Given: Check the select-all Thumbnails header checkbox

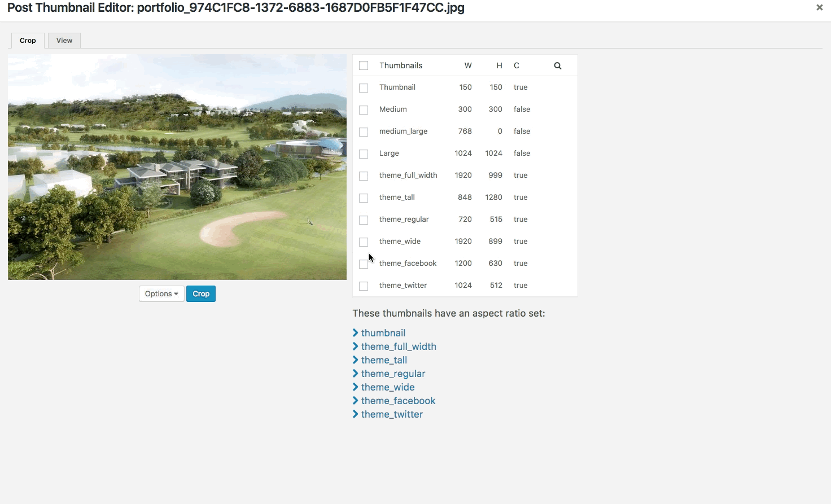Looking at the screenshot, I should [x=364, y=65].
